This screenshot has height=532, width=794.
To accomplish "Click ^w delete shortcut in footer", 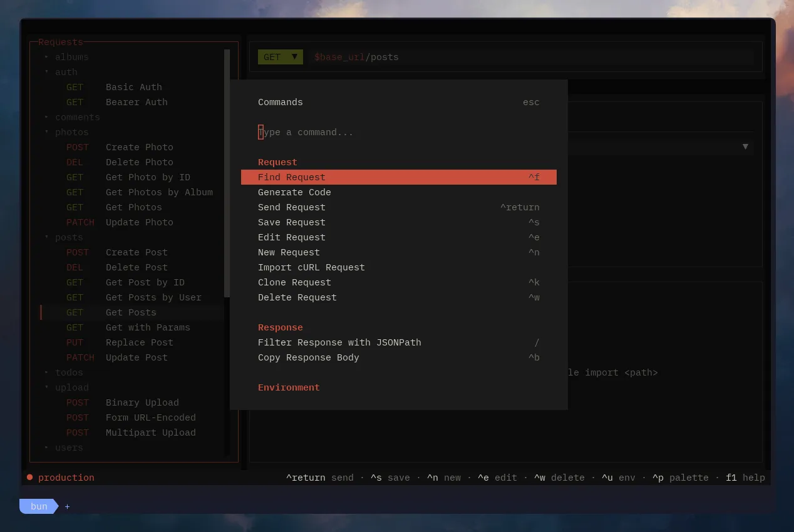I will coord(559,478).
